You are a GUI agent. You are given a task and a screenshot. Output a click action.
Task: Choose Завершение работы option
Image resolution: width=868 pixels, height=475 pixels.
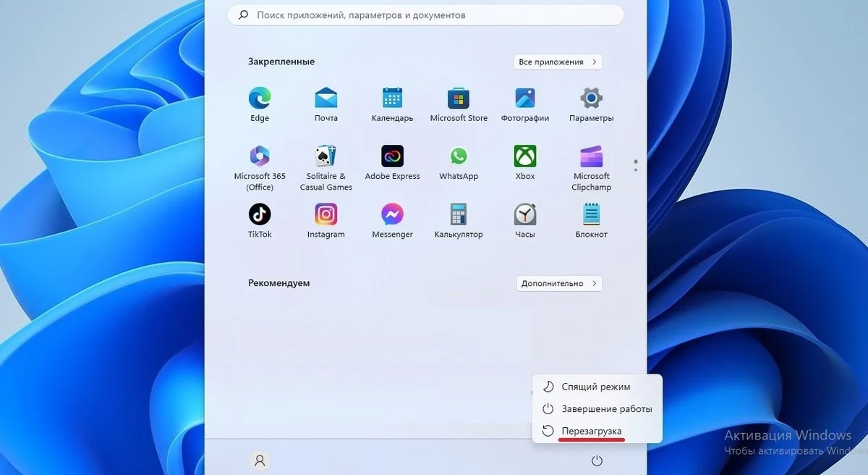click(597, 409)
